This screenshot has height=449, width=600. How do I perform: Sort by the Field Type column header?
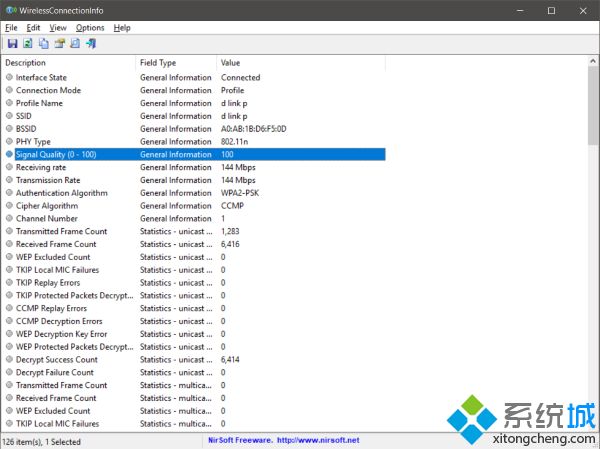(x=176, y=63)
